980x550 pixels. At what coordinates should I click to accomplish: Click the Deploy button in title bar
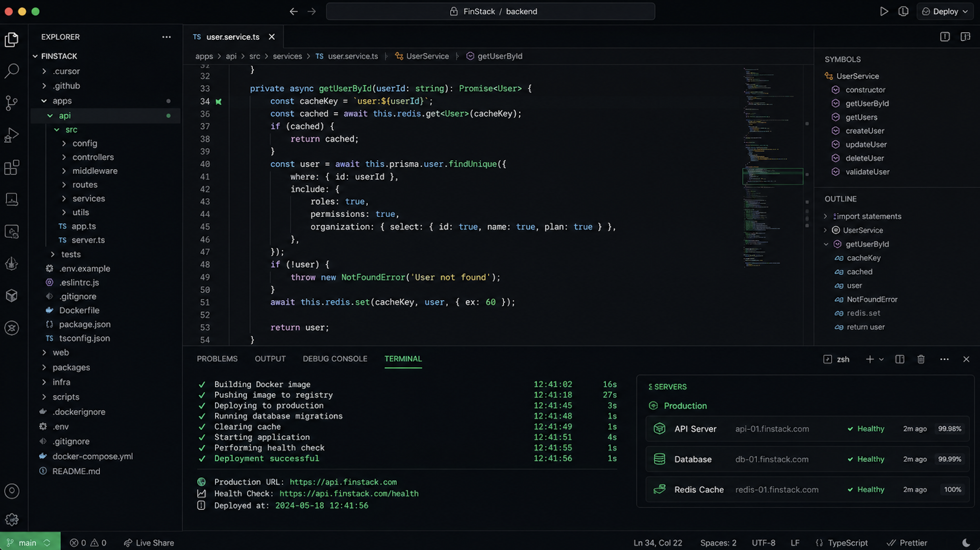(945, 11)
